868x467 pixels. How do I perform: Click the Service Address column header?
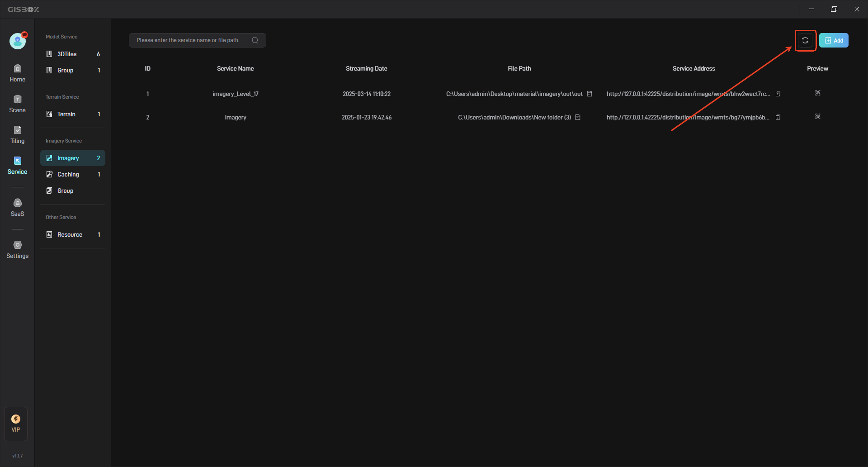694,68
